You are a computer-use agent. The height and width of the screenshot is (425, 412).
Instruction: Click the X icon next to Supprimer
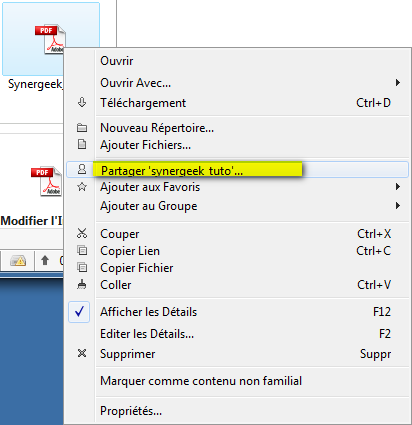[82, 353]
